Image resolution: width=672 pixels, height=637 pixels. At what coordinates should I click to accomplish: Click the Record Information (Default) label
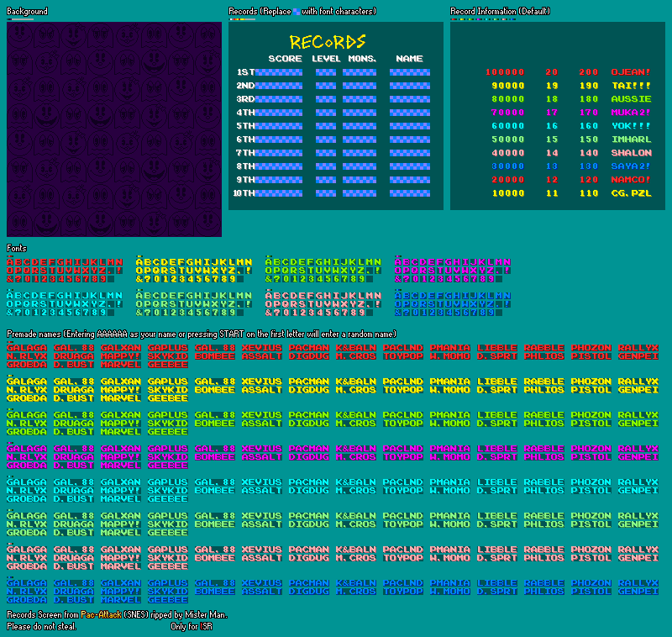click(x=500, y=11)
